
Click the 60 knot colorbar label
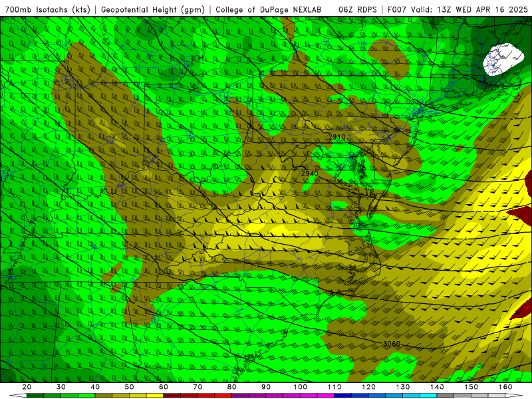pyautogui.click(x=164, y=387)
